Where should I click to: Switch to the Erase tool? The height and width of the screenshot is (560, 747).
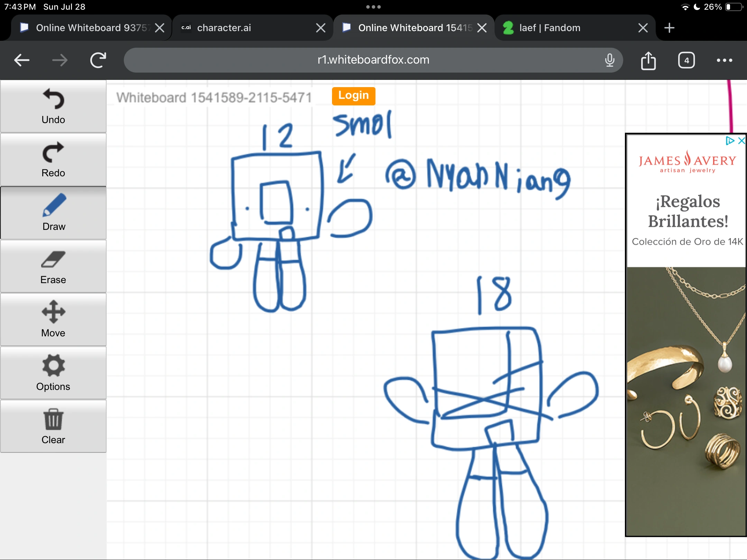pos(53,266)
